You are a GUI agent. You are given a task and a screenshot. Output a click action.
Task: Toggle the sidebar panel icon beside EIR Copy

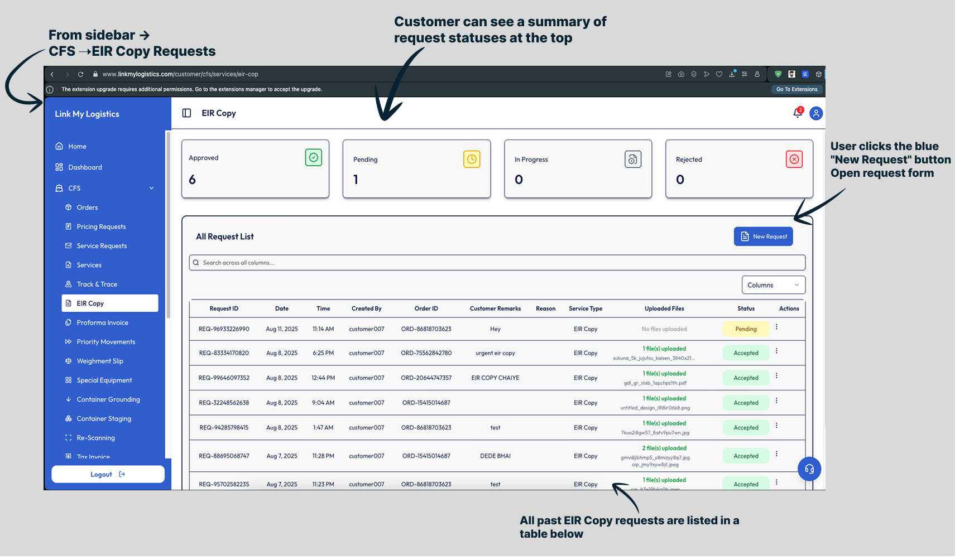[x=186, y=113]
